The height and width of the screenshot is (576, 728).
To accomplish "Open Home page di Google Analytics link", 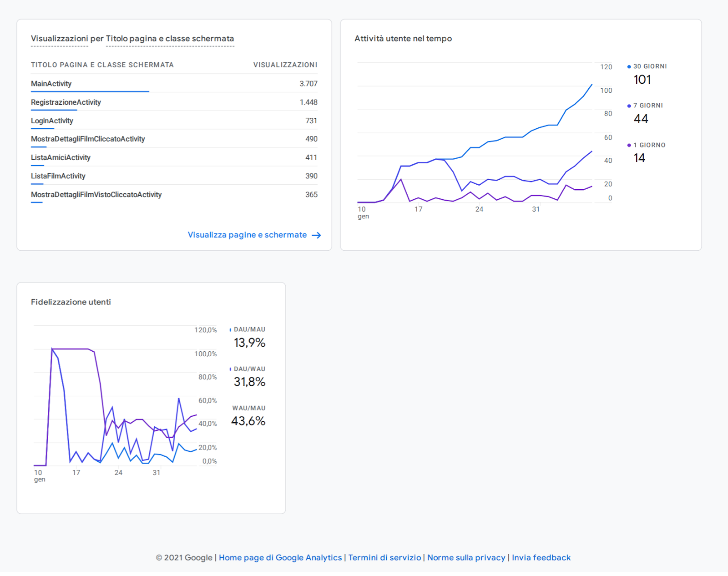I will 280,558.
